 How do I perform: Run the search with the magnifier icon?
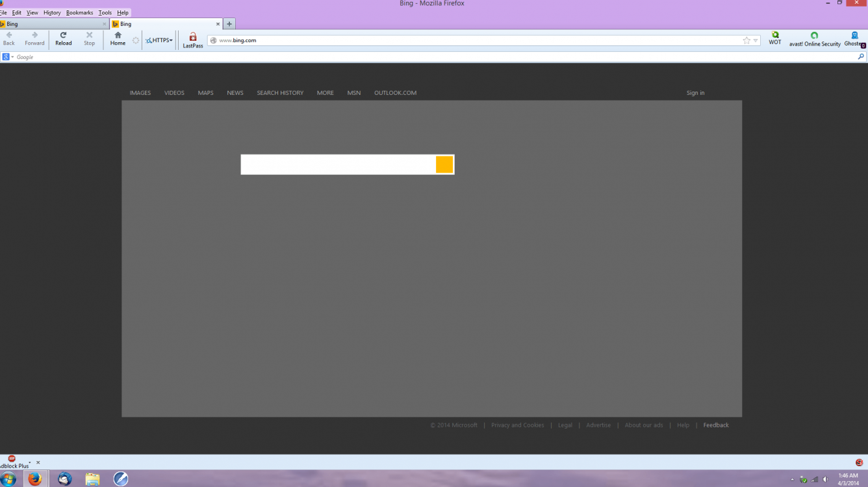[x=862, y=57]
